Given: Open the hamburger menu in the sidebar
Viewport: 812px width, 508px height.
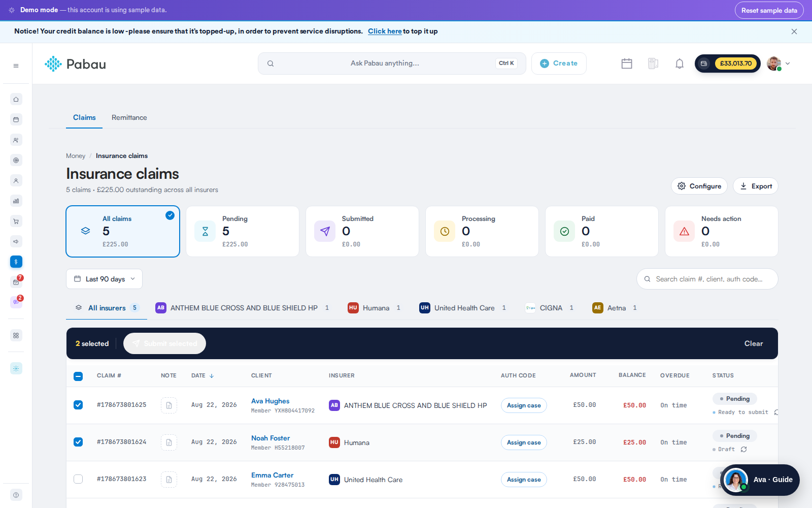Looking at the screenshot, I should 16,66.
